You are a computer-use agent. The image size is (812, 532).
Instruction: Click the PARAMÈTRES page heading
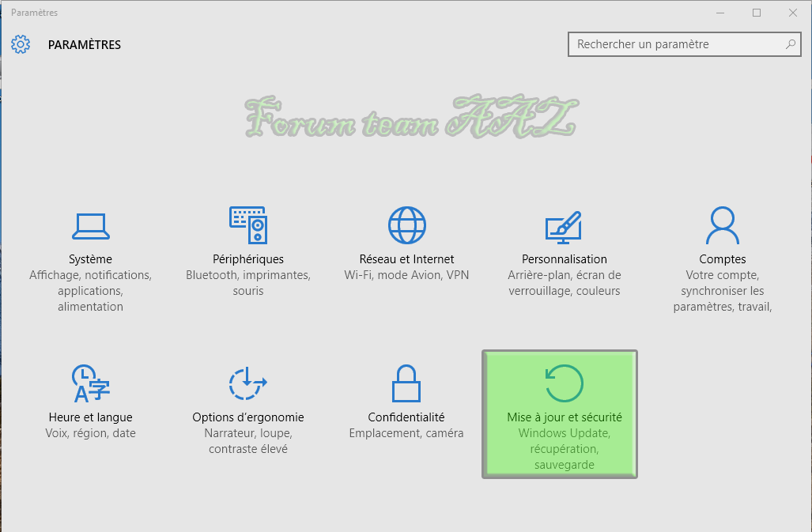click(x=85, y=45)
